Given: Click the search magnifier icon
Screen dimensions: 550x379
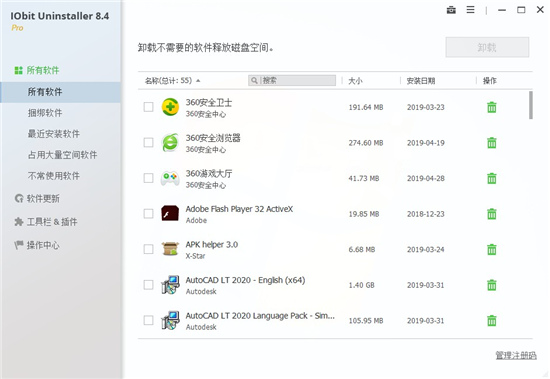Looking at the screenshot, I should (x=254, y=80).
